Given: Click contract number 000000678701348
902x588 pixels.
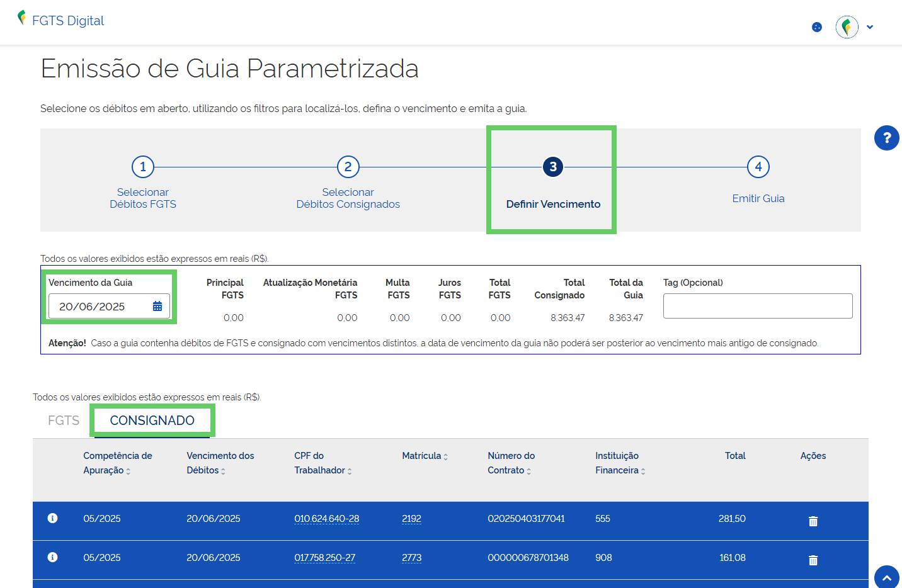Looking at the screenshot, I should (528, 558).
